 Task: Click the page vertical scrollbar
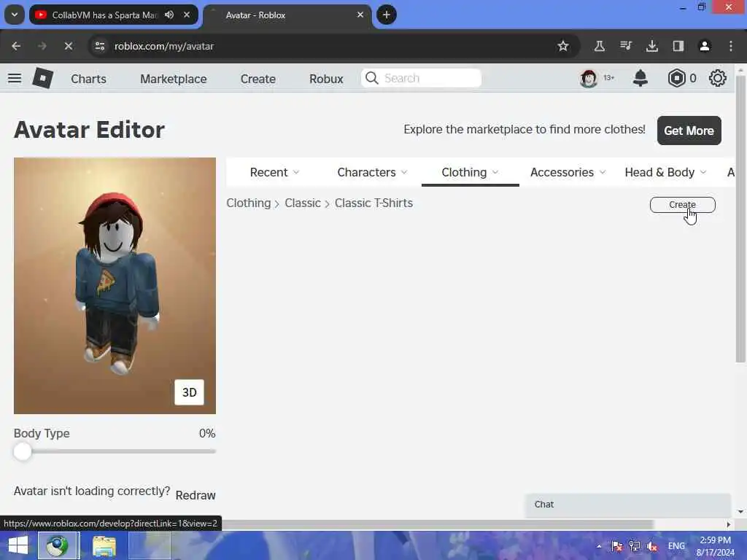[x=740, y=219]
